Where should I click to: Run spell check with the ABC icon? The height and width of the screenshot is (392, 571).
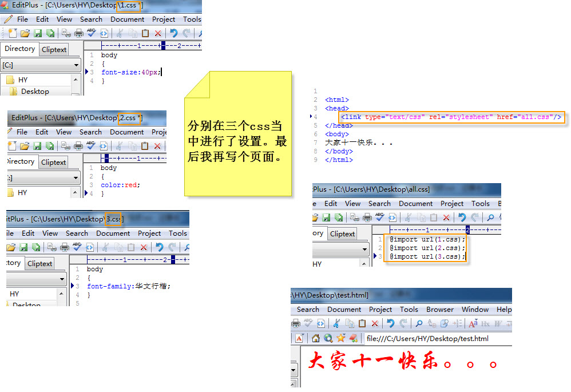[x=90, y=33]
